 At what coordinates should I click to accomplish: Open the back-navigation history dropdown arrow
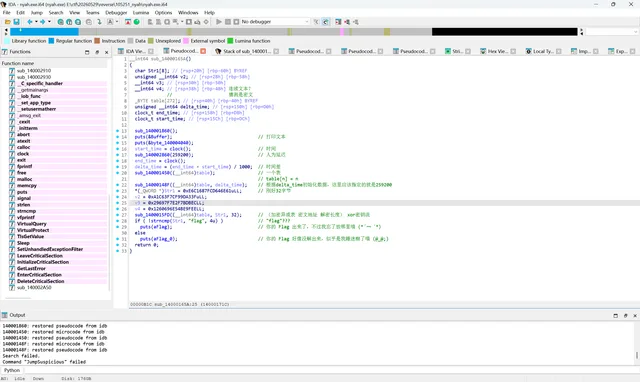[36, 22]
